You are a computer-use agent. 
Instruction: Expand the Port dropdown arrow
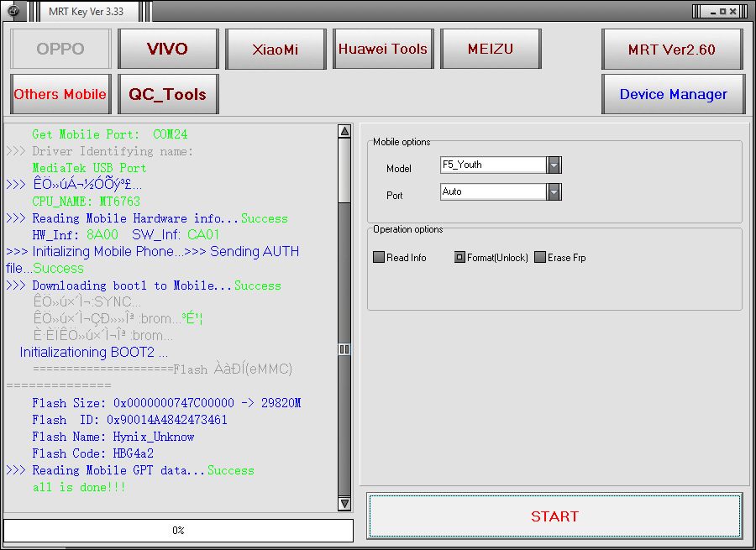[554, 191]
